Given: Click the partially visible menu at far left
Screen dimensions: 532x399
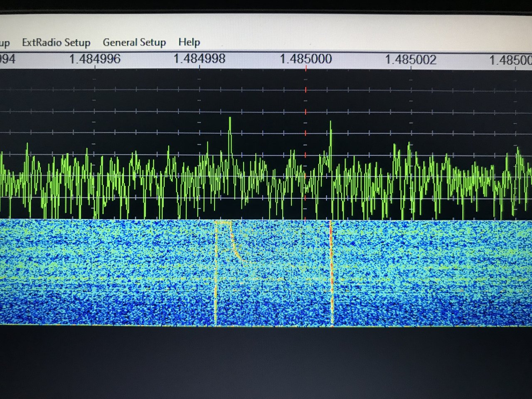Looking at the screenshot, I should click(5, 43).
